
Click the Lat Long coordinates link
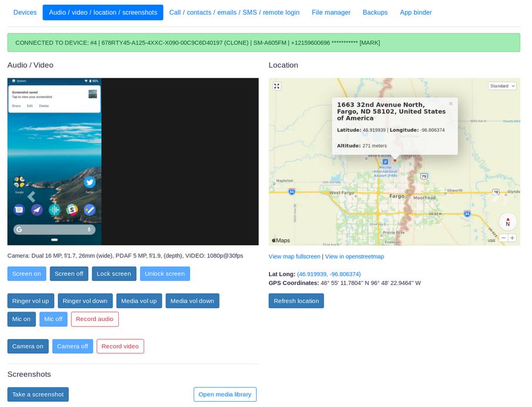pos(329,274)
